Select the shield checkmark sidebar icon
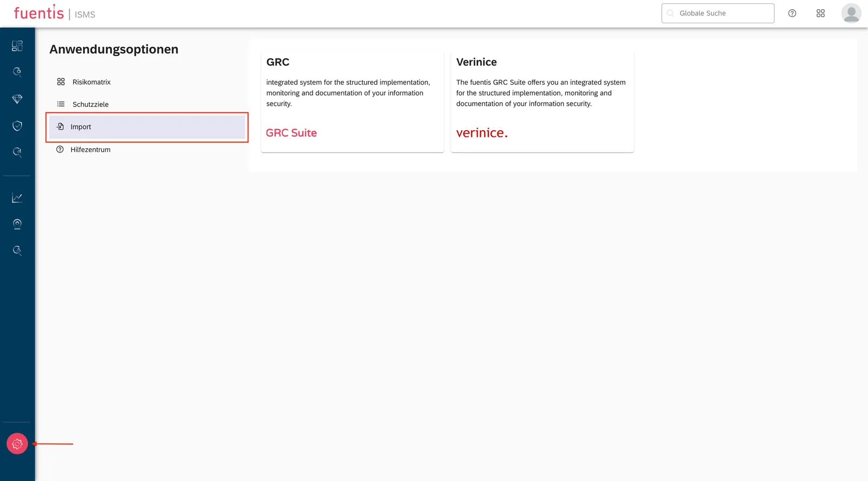This screenshot has height=481, width=868. [17, 126]
